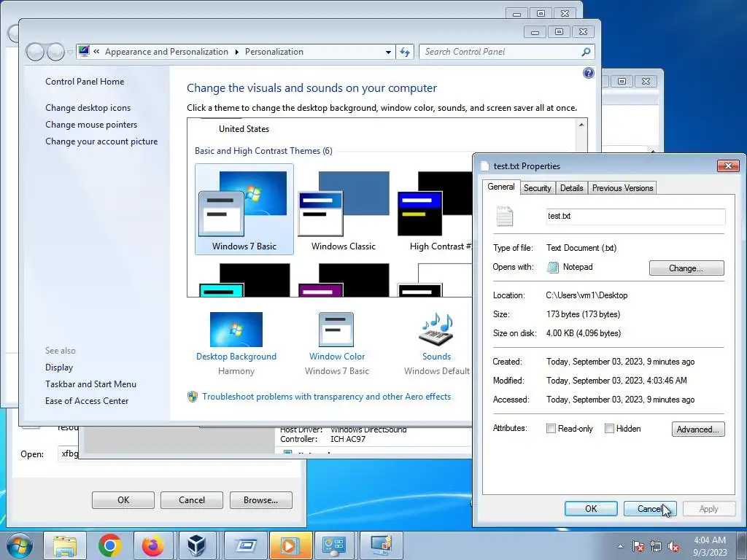Click OK in the Run dialog

click(123, 500)
